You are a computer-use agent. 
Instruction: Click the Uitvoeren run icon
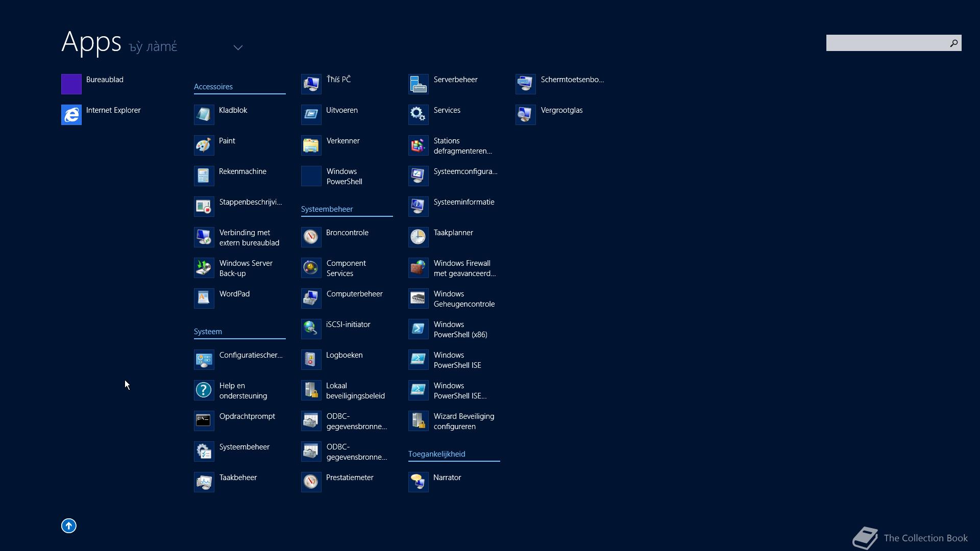pos(311,115)
